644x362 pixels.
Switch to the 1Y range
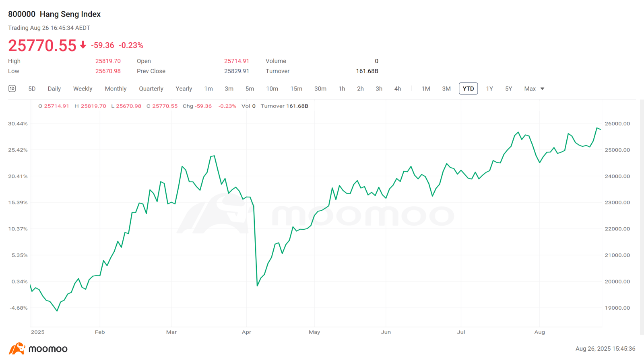pos(489,88)
